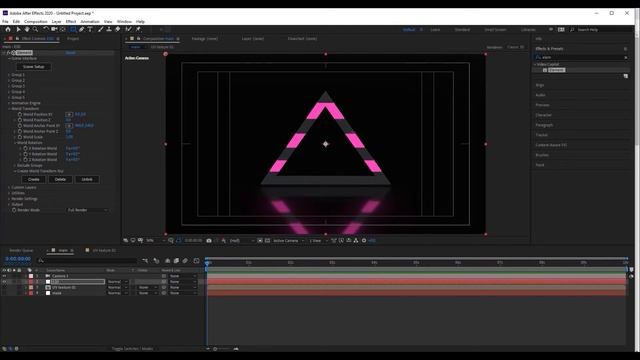The image size is (640, 360).
Task: Select the Rectangle shape tool
Action: [73, 29]
